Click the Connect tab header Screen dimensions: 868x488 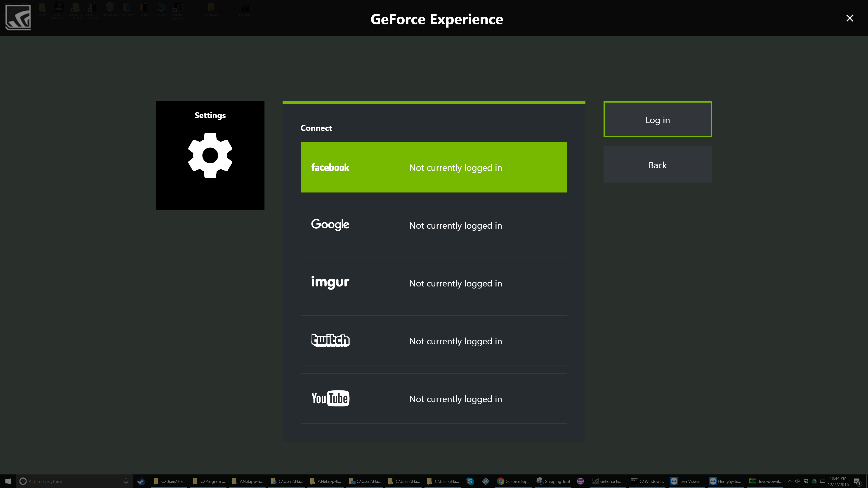point(316,127)
